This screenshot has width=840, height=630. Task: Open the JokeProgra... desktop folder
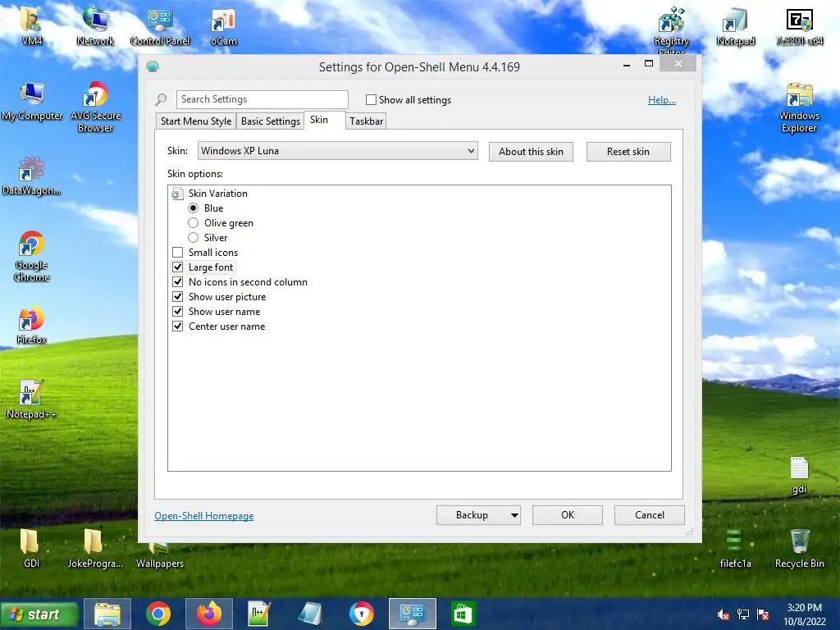click(x=95, y=548)
